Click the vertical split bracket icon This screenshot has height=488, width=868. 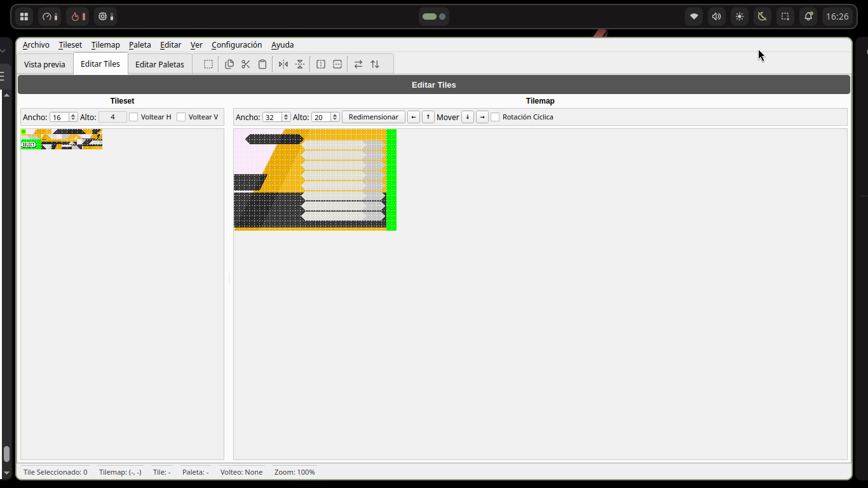321,64
